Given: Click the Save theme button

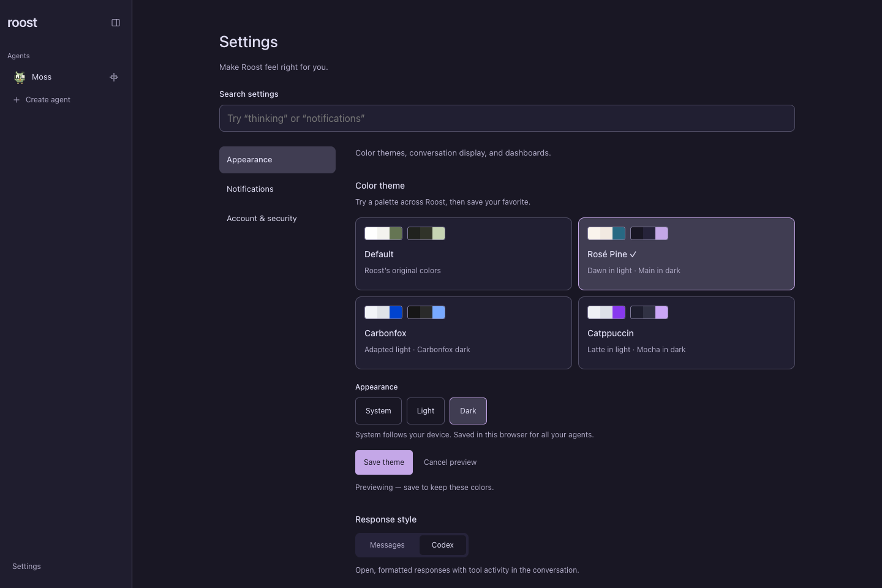Looking at the screenshot, I should [x=384, y=462].
